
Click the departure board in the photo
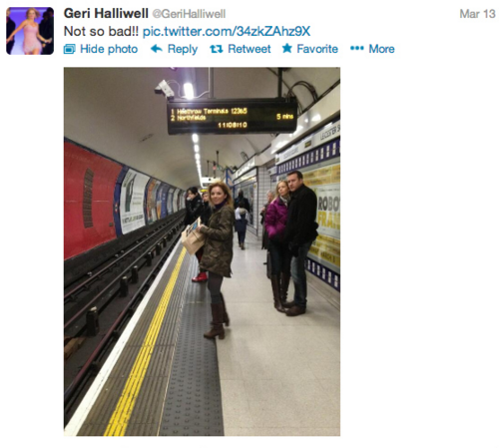pyautogui.click(x=233, y=117)
